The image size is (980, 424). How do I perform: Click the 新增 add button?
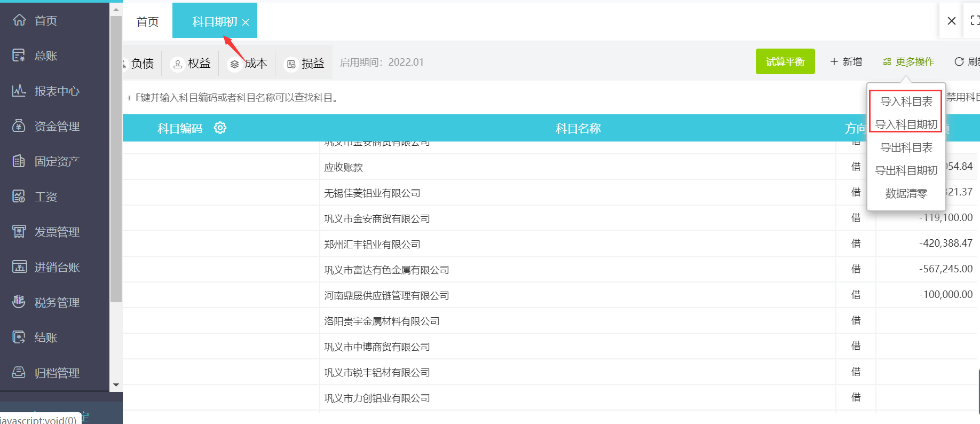pos(846,62)
